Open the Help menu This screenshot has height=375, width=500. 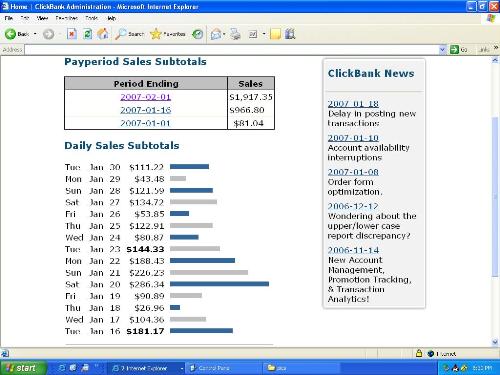click(x=112, y=18)
